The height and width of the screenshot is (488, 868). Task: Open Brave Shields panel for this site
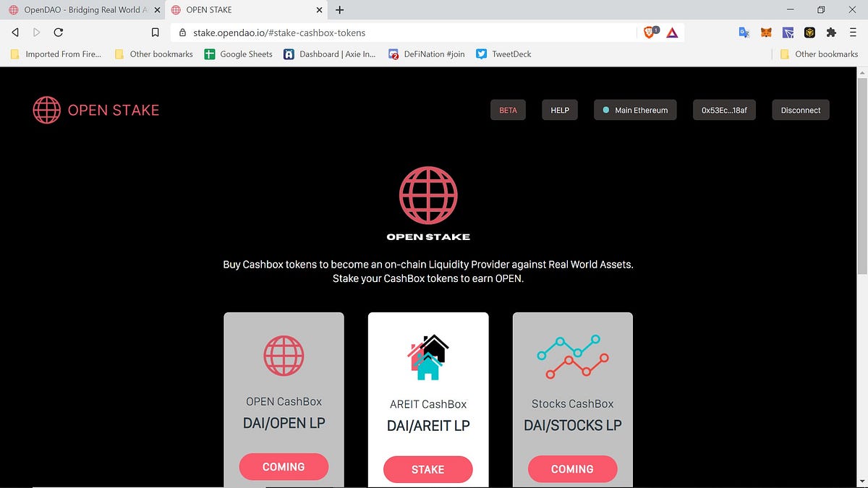pyautogui.click(x=649, y=33)
